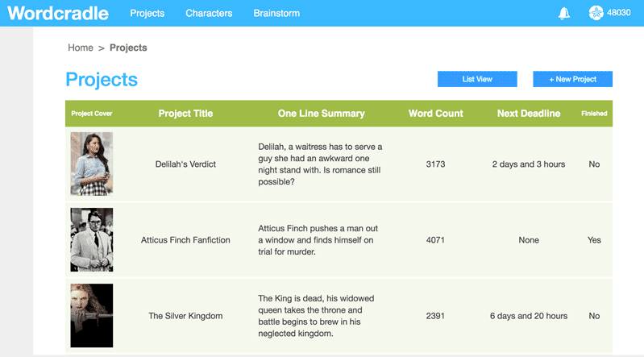
Task: Click The Silver Kingdom 'No' finished value
Action: point(594,316)
